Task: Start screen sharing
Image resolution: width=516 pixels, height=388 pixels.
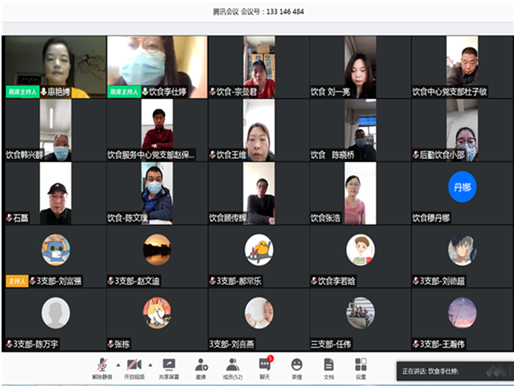Action: click(169, 368)
